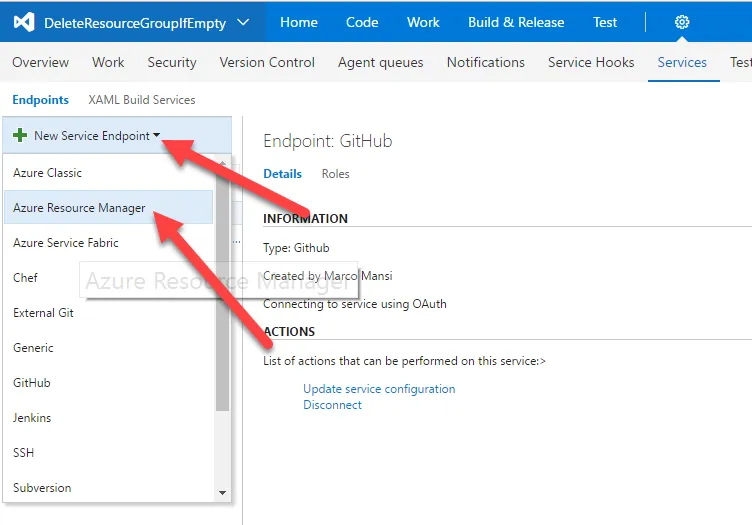752x525 pixels.
Task: Expand the DeleteResourceGroupIfEmpty project chevron
Action: 243,22
